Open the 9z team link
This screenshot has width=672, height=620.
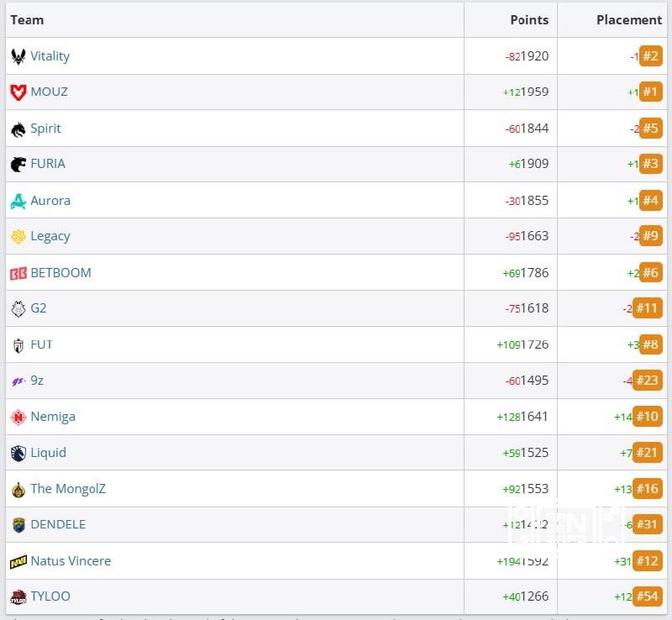point(37,381)
